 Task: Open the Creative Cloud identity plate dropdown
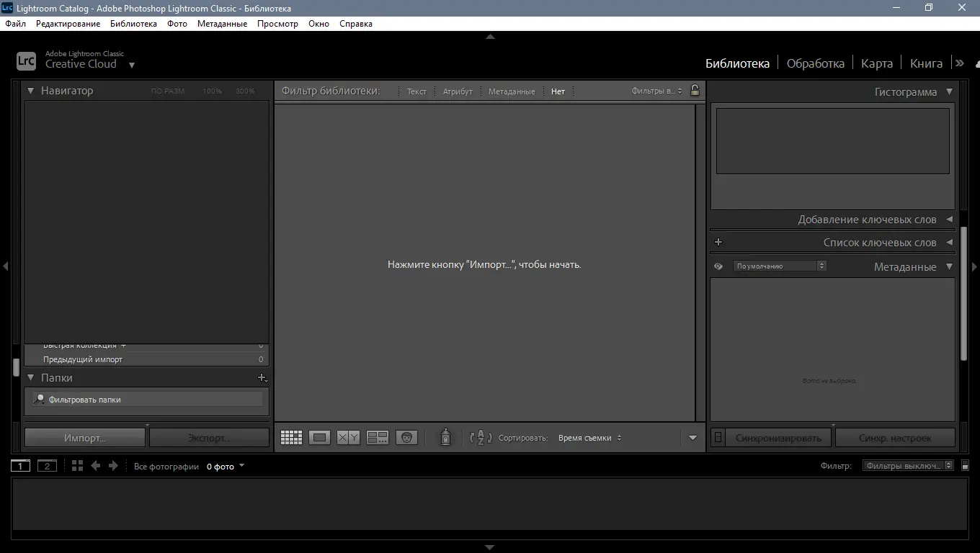(131, 65)
